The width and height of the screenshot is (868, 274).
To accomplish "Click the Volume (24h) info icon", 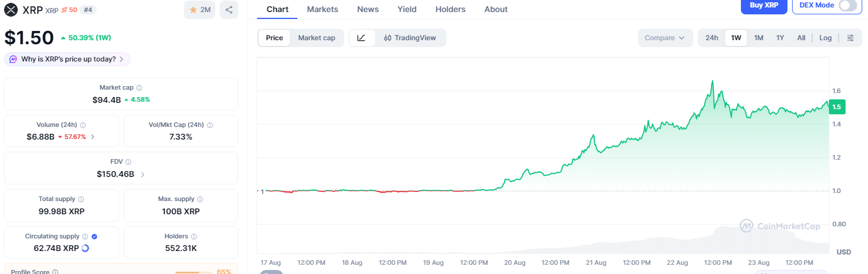I will pyautogui.click(x=83, y=125).
